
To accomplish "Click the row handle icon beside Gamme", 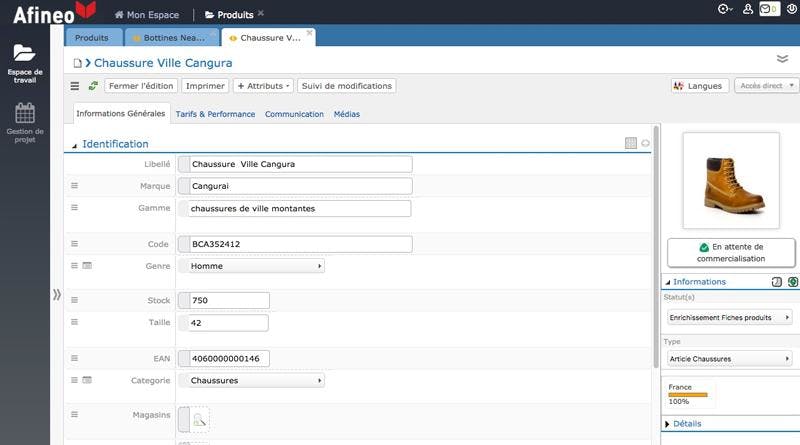I will tap(74, 207).
